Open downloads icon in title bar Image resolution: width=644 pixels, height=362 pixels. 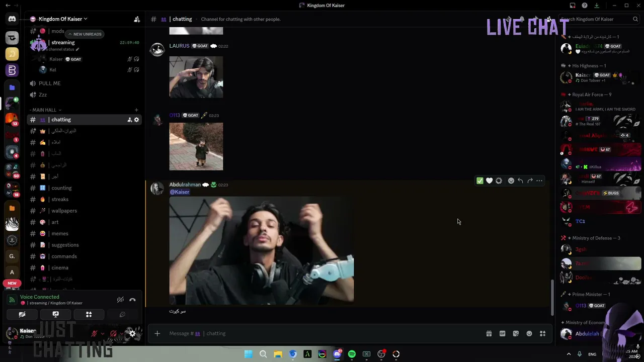(x=597, y=6)
